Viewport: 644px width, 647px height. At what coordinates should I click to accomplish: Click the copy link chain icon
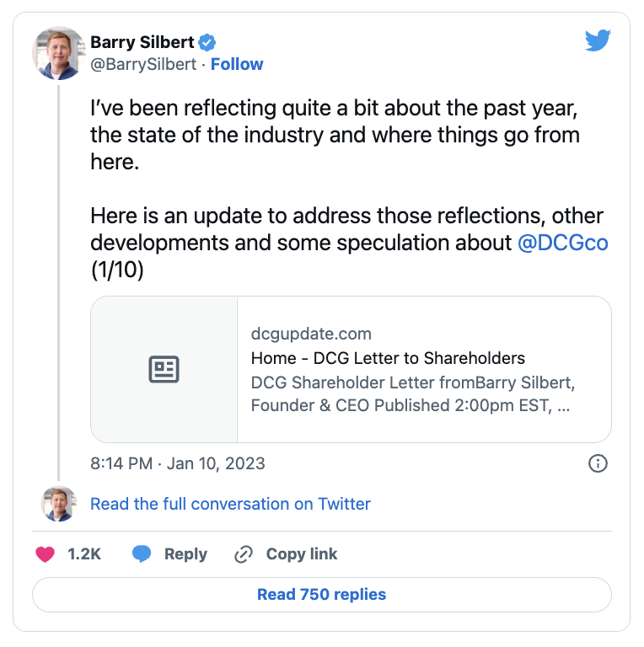pos(244,553)
